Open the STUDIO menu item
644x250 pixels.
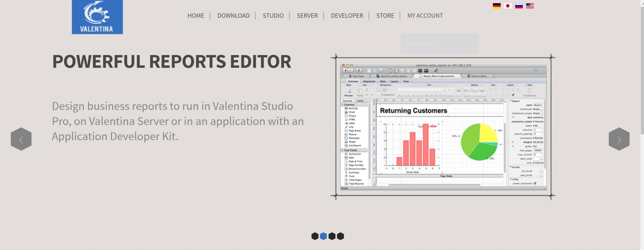coord(273,16)
